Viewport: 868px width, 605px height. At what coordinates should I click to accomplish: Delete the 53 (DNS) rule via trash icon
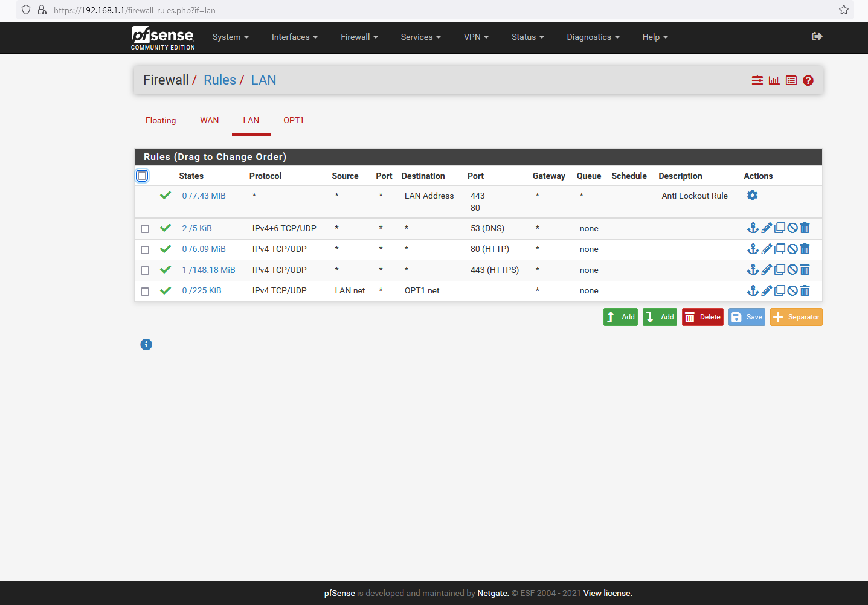(x=805, y=228)
